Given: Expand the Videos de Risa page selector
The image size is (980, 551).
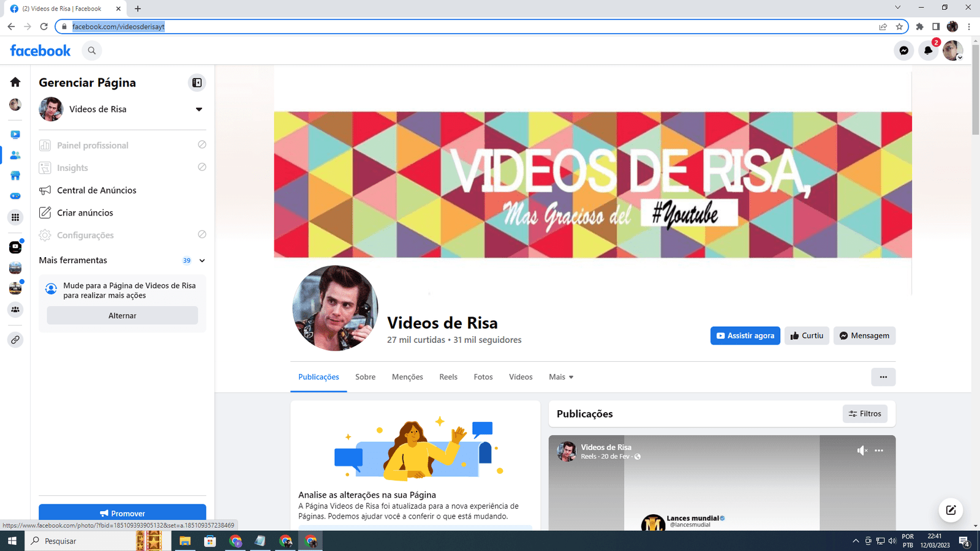Looking at the screenshot, I should click(x=199, y=110).
